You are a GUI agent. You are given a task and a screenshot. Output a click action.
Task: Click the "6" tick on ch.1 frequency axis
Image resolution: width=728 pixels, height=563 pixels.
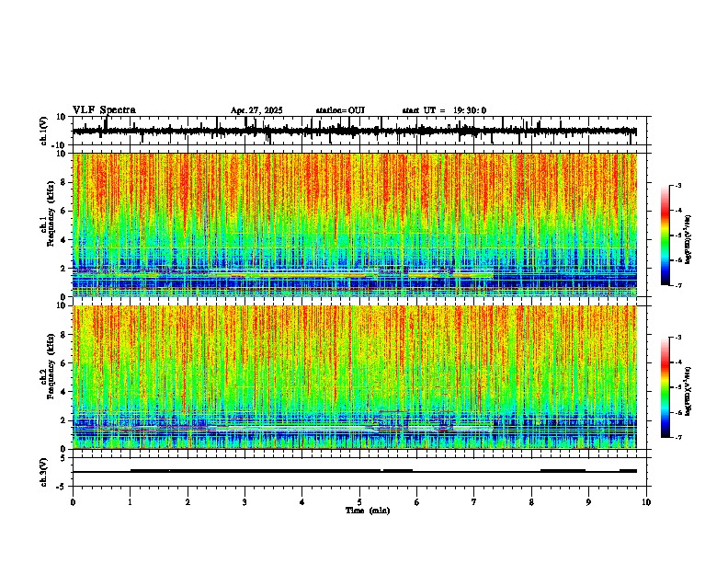coord(64,211)
